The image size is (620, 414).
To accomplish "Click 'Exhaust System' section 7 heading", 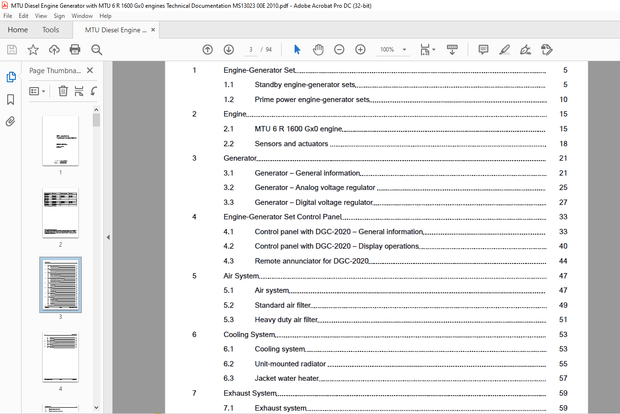I will tap(250, 393).
